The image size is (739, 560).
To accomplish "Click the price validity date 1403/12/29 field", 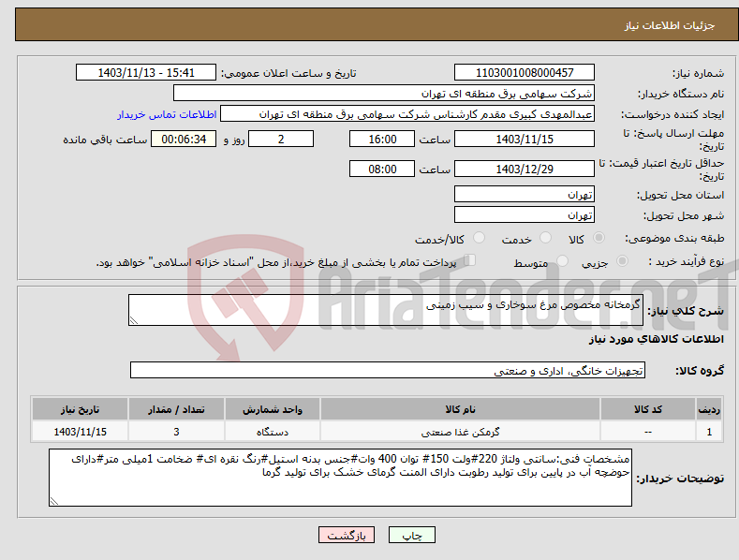I will (x=525, y=169).
